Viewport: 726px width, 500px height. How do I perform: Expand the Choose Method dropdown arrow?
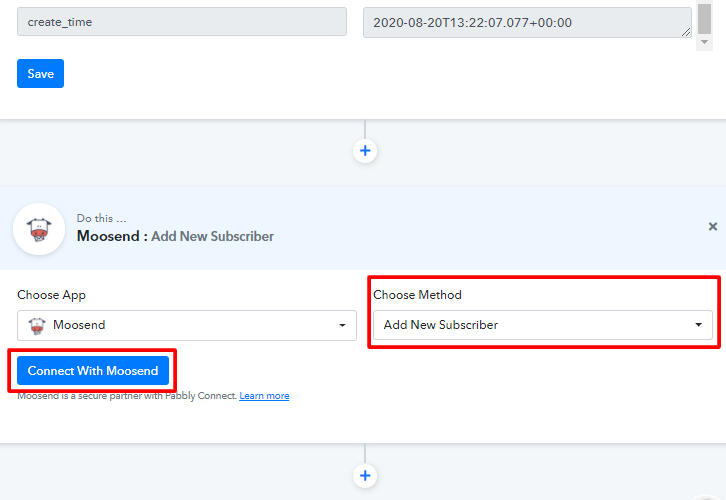tap(698, 325)
